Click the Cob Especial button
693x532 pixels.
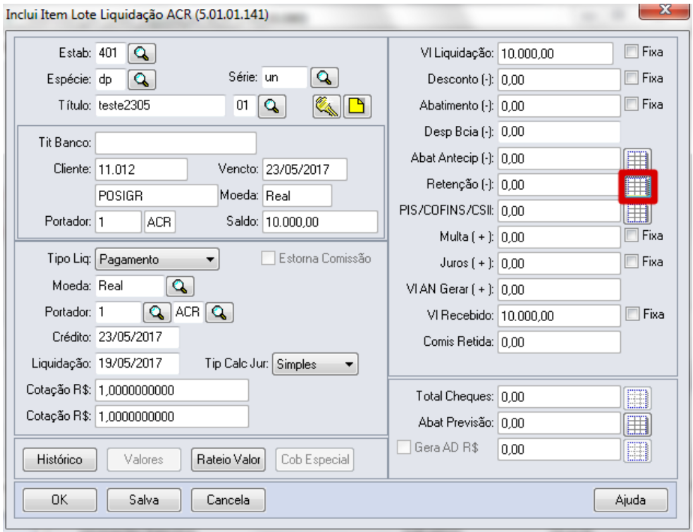point(315,460)
